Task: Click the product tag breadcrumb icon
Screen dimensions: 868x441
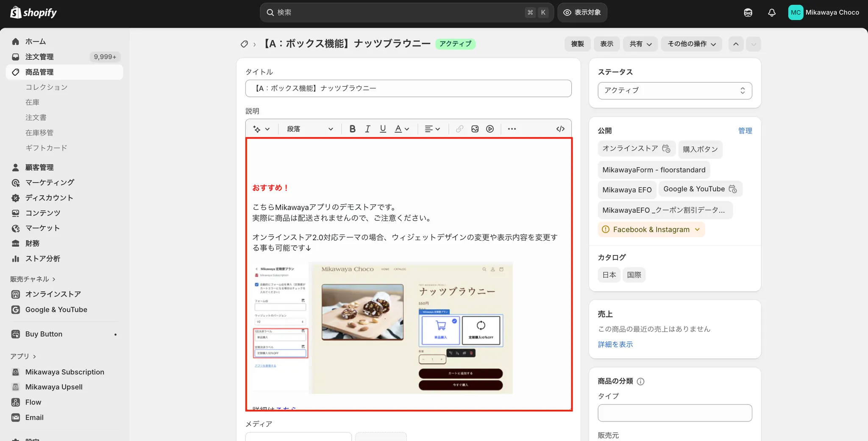Action: click(244, 44)
